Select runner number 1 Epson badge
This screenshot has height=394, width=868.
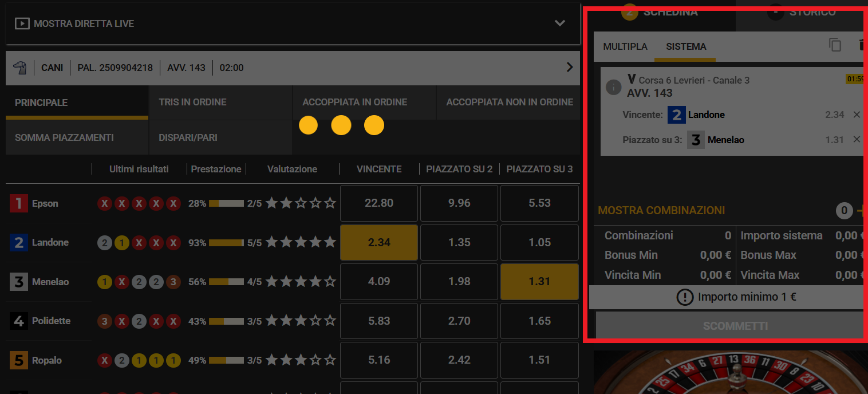(18, 203)
